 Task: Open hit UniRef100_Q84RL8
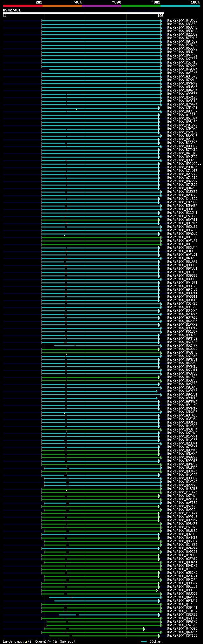pyautogui.click(x=182, y=188)
